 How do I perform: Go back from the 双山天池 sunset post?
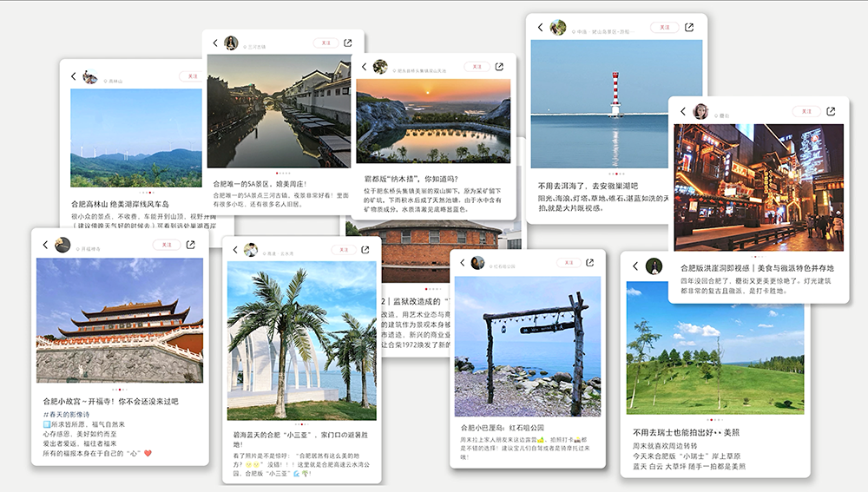[x=365, y=67]
